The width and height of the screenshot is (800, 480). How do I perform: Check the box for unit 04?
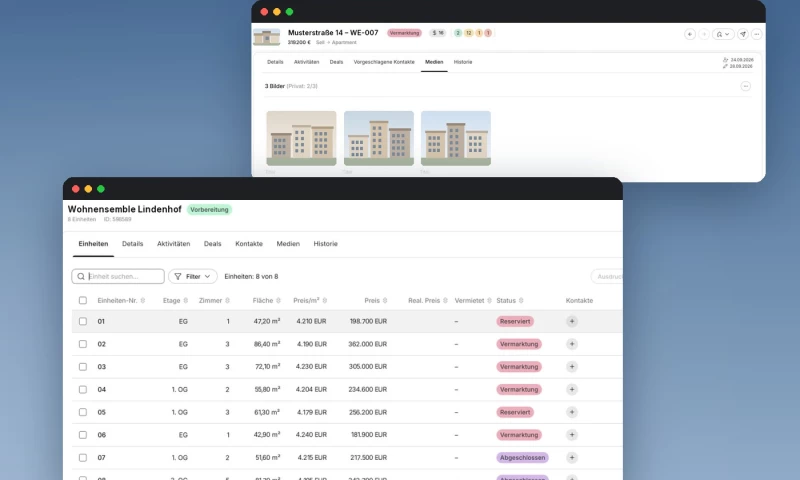click(x=83, y=389)
